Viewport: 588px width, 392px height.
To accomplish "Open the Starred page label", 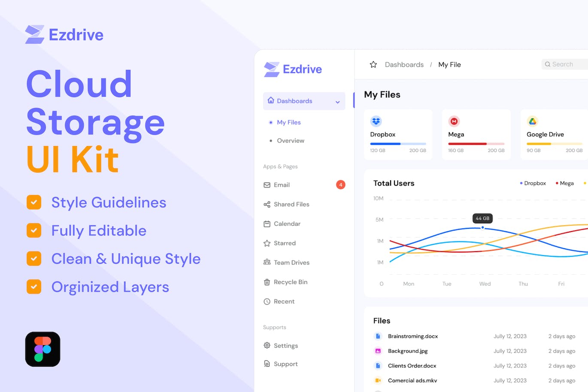I will tap(285, 243).
